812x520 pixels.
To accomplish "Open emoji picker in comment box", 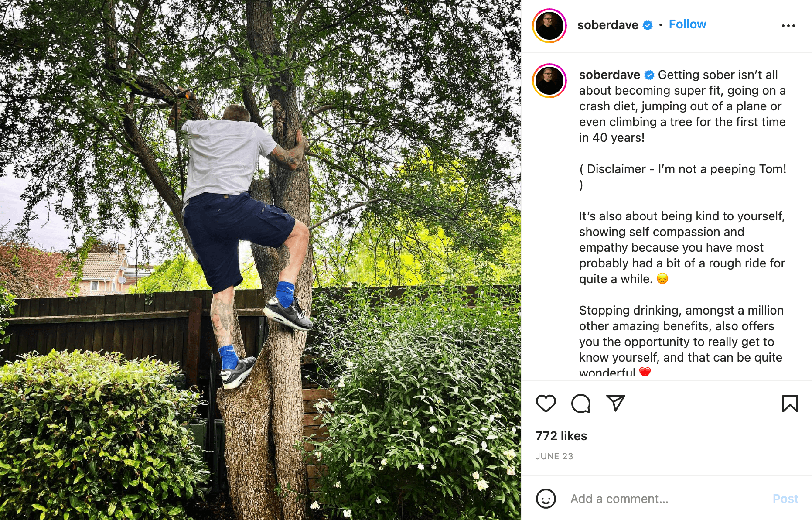I will (546, 499).
